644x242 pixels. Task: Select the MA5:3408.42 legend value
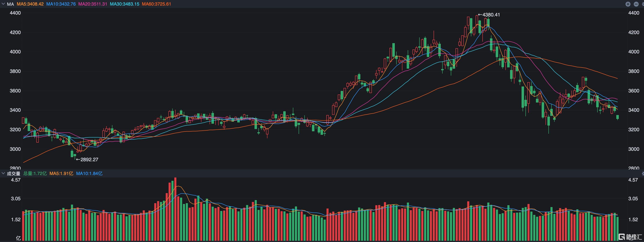30,4
